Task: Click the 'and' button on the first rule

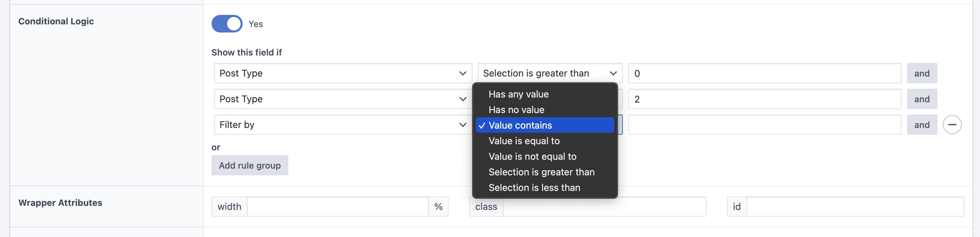Action: pyautogui.click(x=922, y=73)
